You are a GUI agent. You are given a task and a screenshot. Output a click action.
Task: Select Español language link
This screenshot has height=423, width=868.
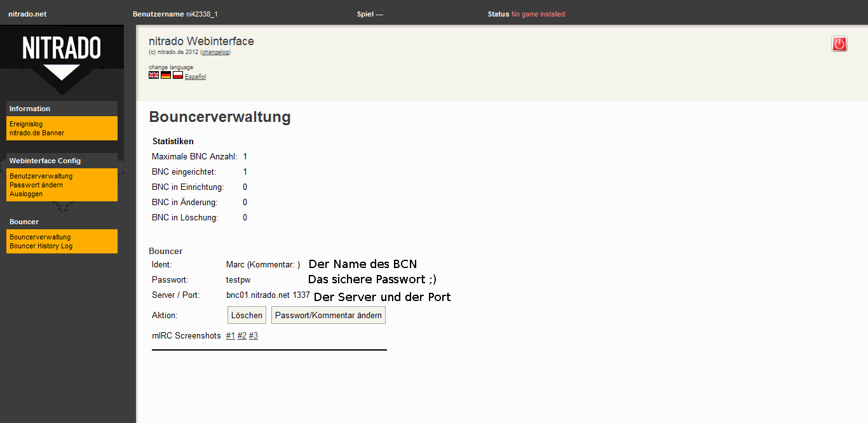195,77
